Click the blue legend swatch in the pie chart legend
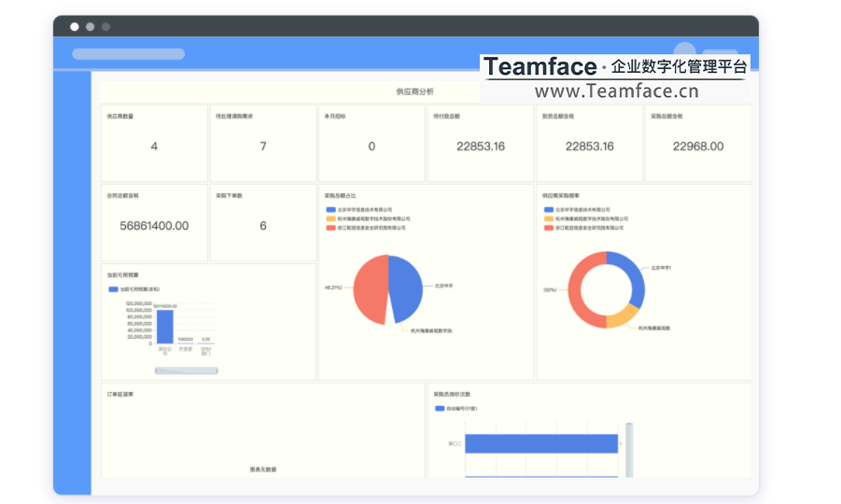Screen dimensions: 841x504 (331, 210)
